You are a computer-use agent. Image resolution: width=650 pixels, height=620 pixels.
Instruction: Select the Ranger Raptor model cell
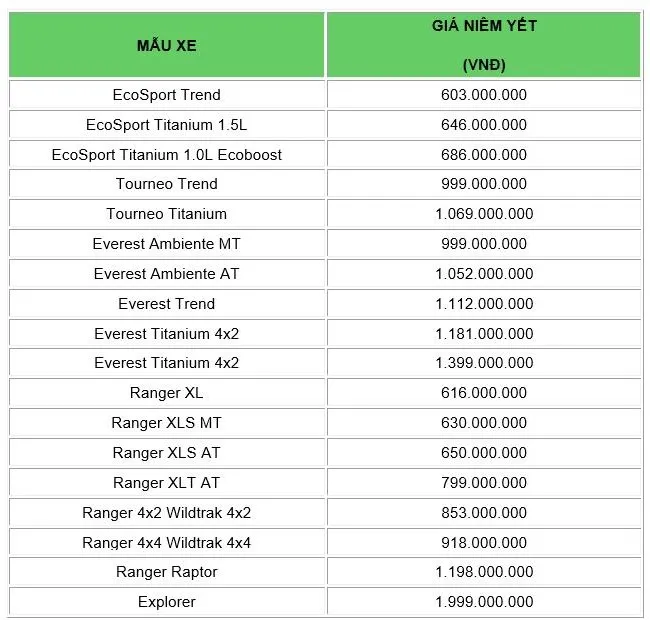[x=166, y=572]
